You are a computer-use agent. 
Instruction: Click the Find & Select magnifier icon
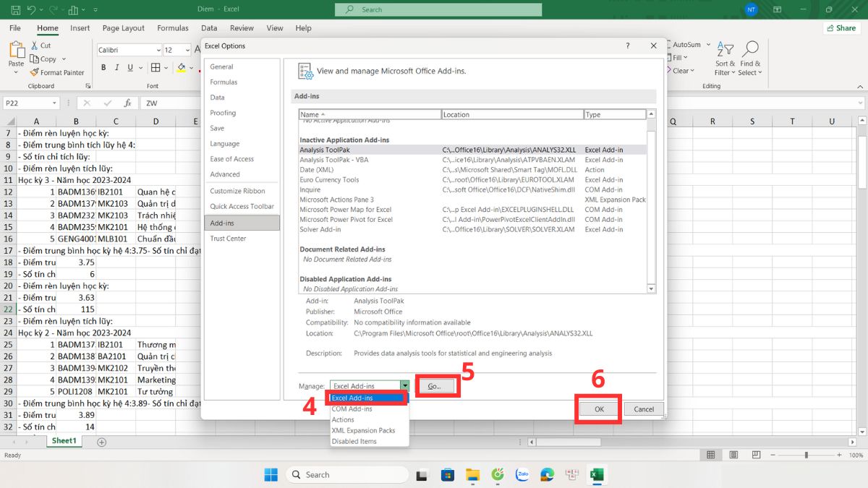[x=751, y=48]
